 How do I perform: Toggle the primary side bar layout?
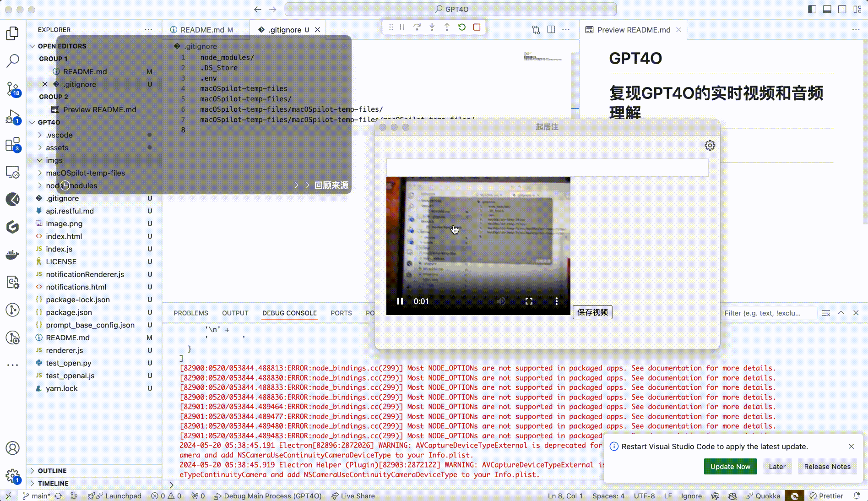tap(812, 9)
